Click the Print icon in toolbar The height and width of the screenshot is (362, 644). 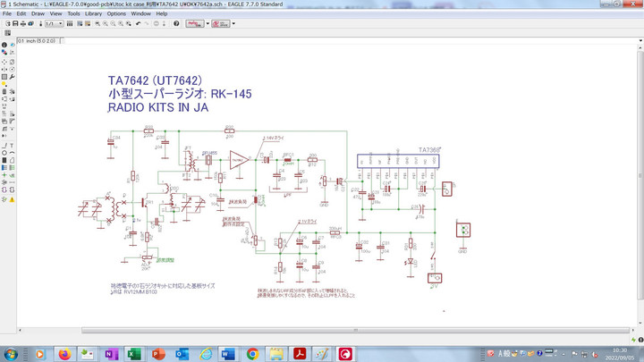point(22,23)
